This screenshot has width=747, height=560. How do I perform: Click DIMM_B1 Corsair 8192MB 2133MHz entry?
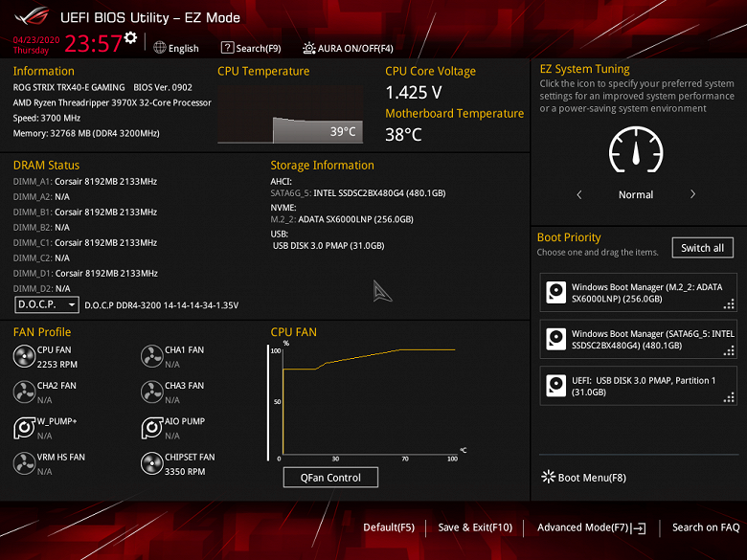[x=85, y=212]
